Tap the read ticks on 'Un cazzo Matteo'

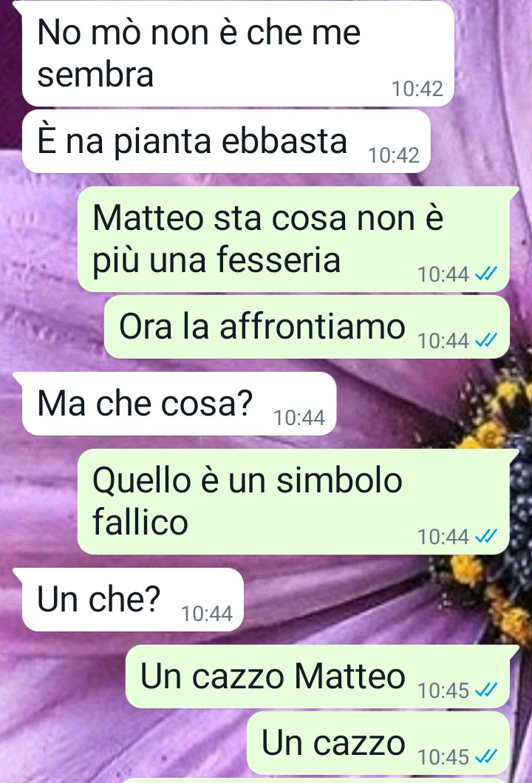tap(485, 690)
